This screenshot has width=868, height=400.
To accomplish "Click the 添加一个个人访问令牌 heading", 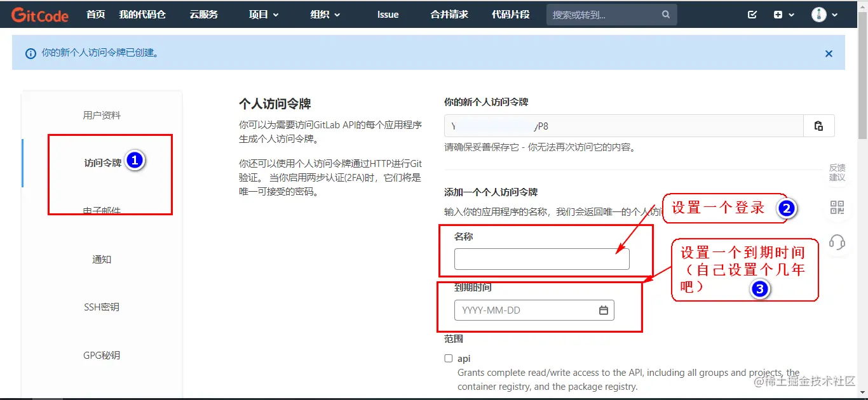I will click(491, 192).
